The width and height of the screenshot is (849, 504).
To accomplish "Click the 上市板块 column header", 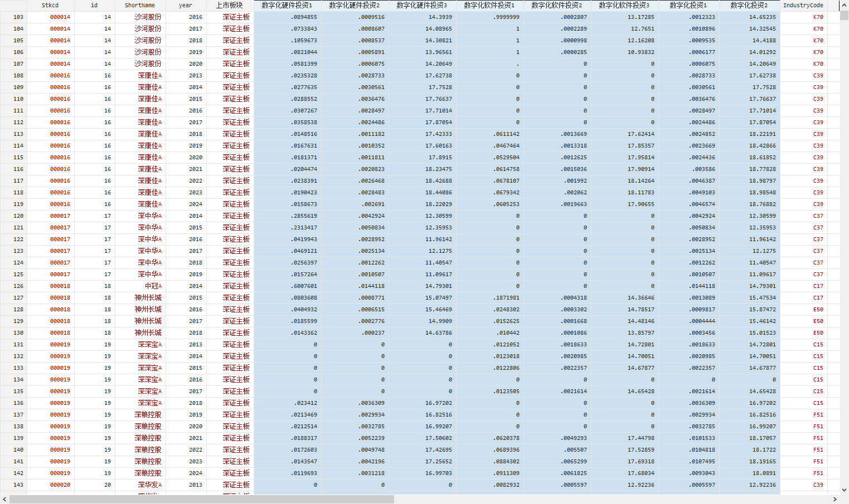I will [x=230, y=6].
